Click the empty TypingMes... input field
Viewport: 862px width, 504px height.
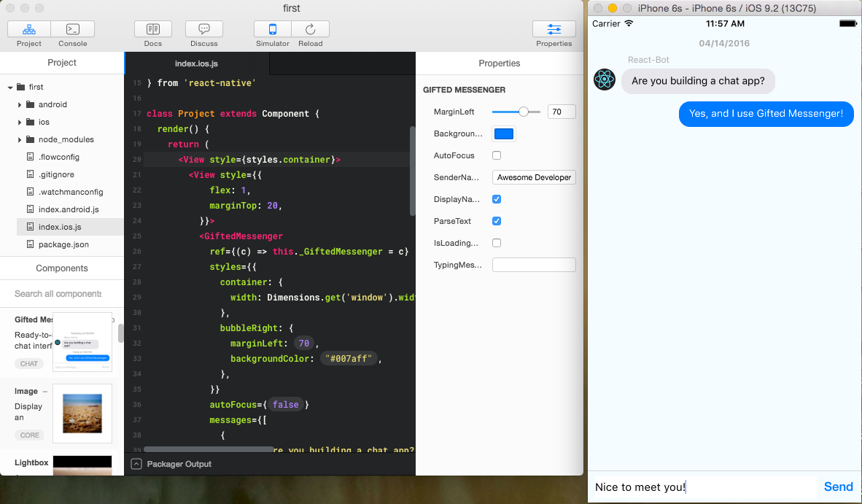pyautogui.click(x=534, y=265)
